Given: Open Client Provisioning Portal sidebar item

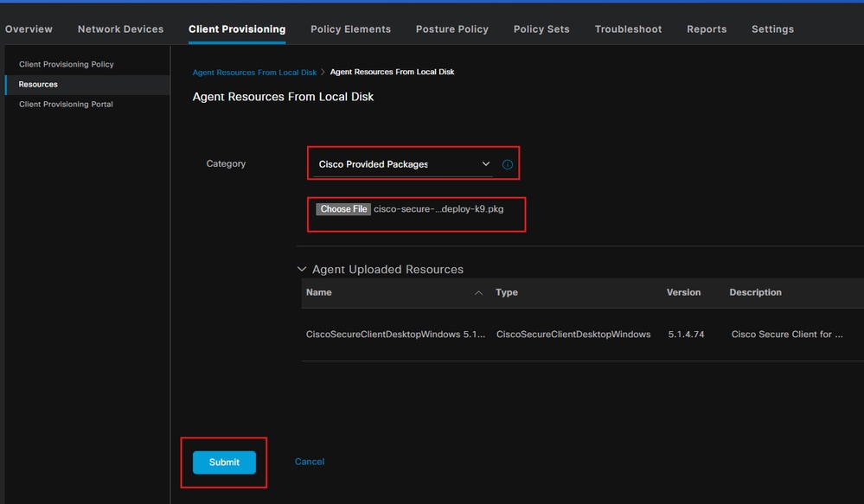Looking at the screenshot, I should coord(66,104).
